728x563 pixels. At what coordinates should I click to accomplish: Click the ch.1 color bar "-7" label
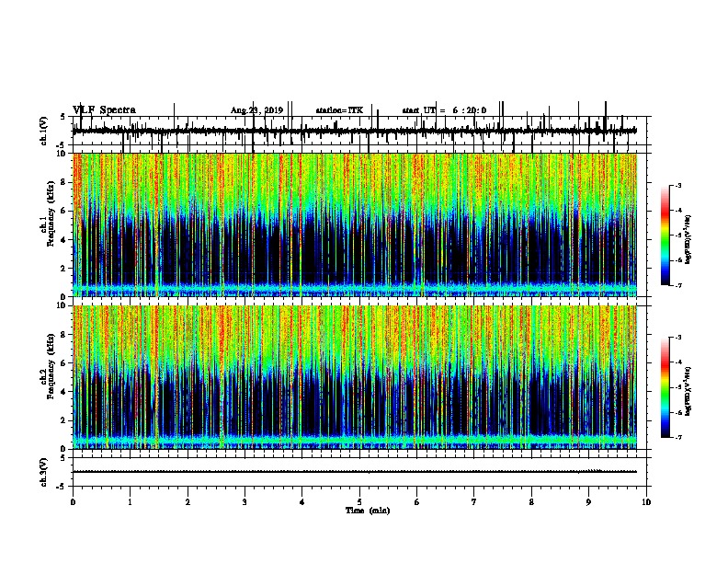coord(677,285)
